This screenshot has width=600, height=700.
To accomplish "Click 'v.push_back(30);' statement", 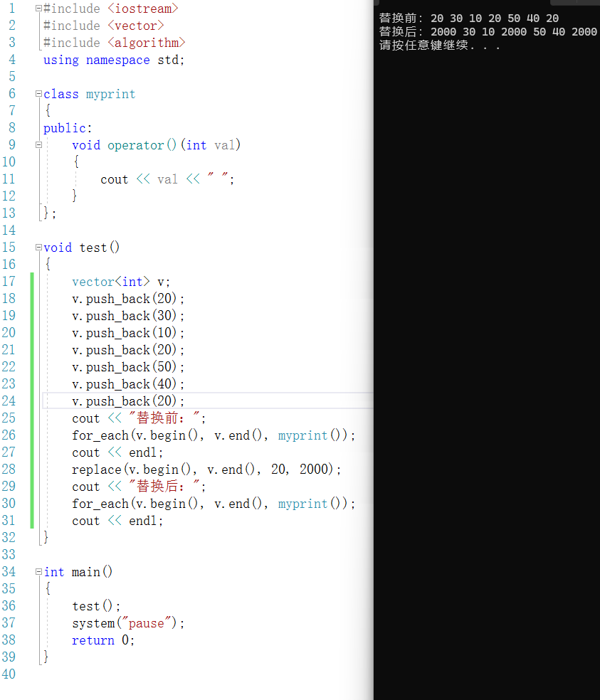I will point(128,316).
